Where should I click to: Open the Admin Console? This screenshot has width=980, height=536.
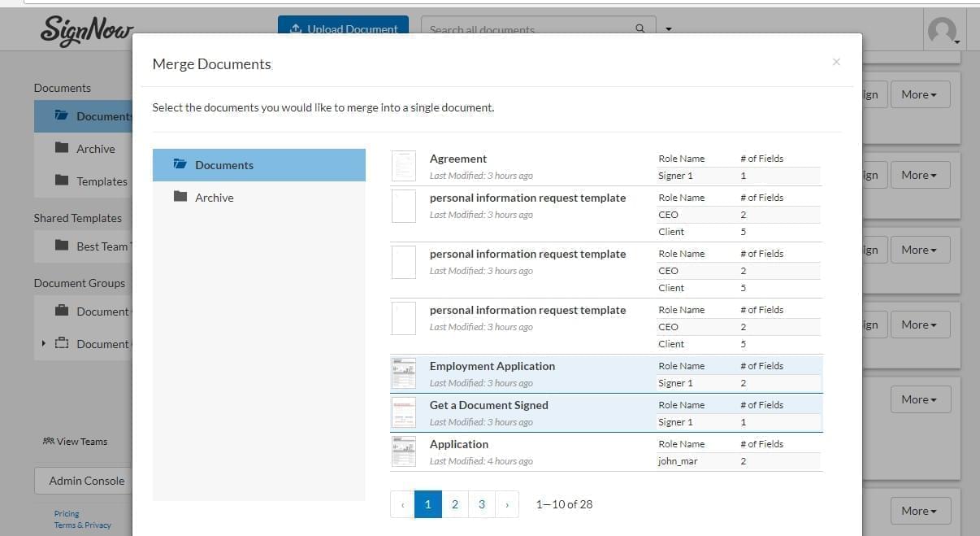click(85, 481)
